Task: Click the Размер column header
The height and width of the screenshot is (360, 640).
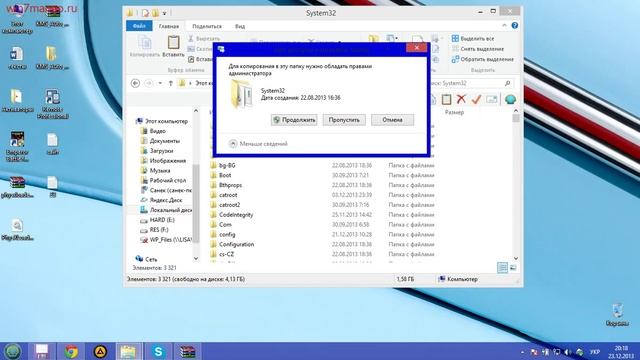Action: pos(454,112)
